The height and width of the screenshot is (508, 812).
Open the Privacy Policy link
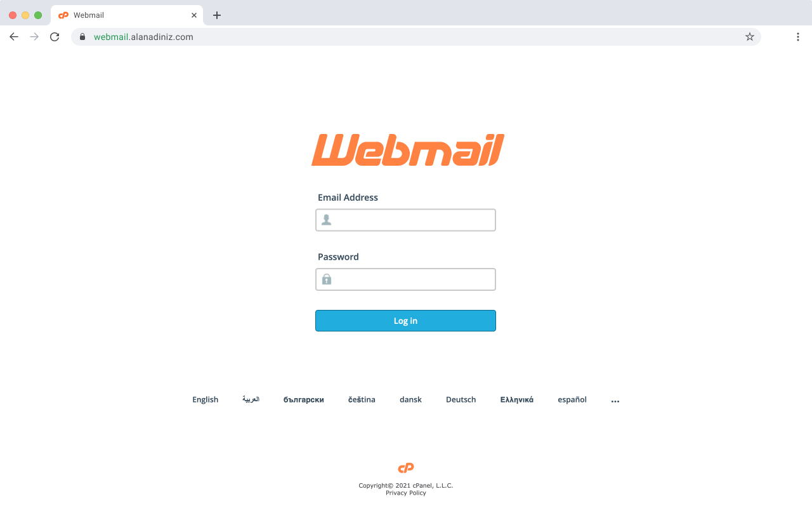[x=406, y=493]
